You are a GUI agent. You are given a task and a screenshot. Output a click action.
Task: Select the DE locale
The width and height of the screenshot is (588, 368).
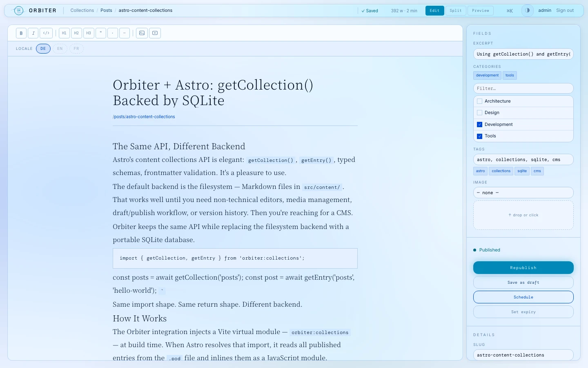point(43,49)
